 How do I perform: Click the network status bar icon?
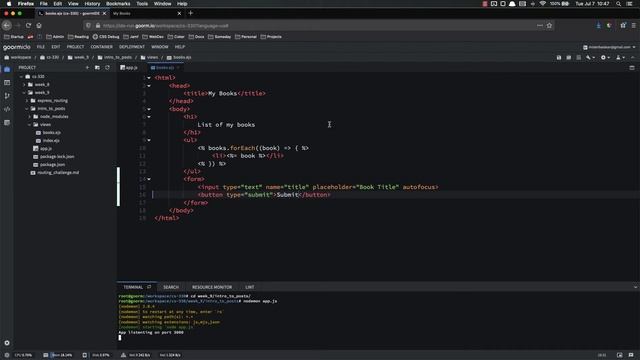pos(123,355)
